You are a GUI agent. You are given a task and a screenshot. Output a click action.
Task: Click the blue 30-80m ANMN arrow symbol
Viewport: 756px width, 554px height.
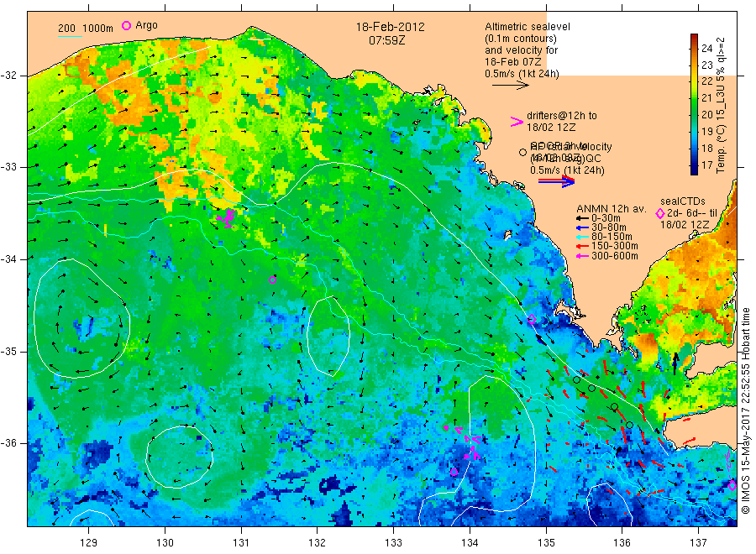click(582, 227)
